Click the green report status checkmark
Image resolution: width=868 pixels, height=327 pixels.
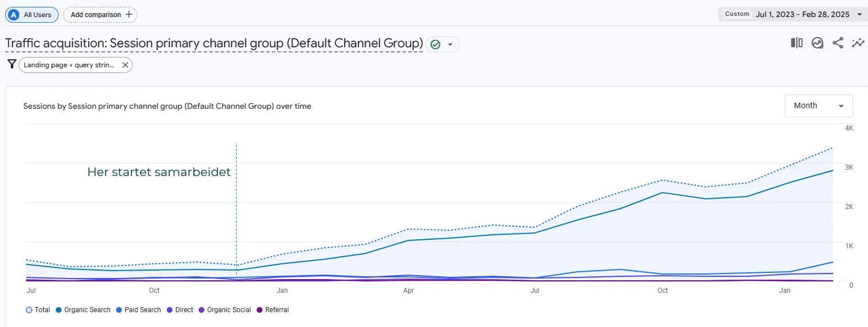click(435, 44)
